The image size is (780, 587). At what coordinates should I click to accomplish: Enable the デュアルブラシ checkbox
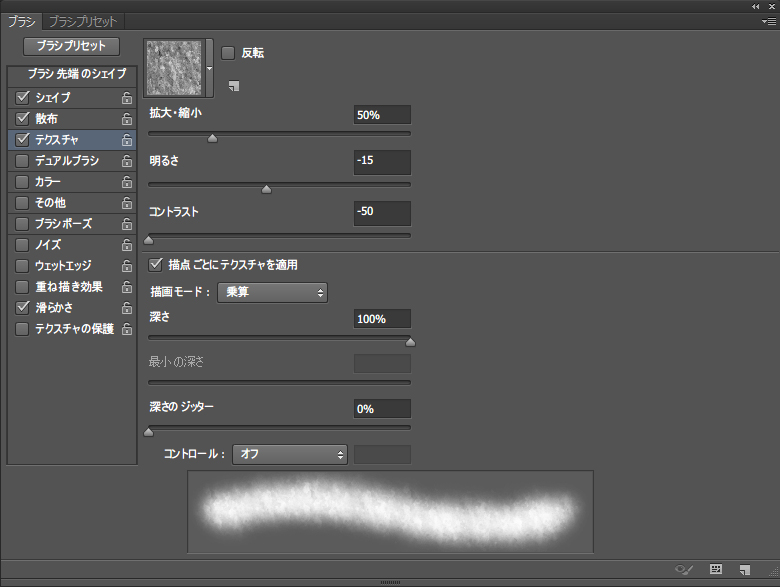point(22,161)
